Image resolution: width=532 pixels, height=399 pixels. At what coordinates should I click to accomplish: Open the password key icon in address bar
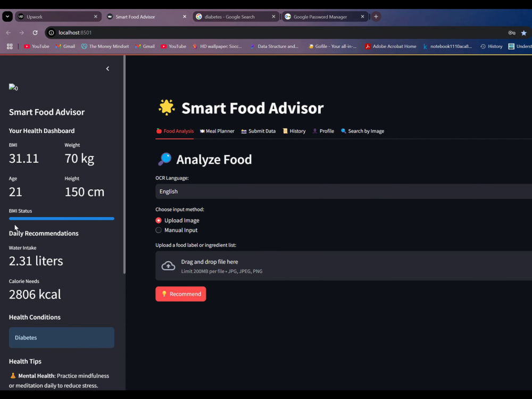[x=512, y=32]
